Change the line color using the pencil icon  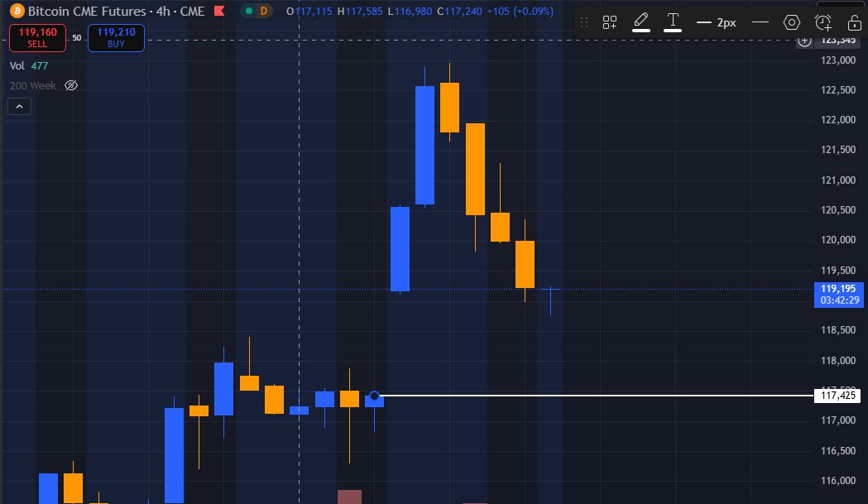pyautogui.click(x=641, y=22)
